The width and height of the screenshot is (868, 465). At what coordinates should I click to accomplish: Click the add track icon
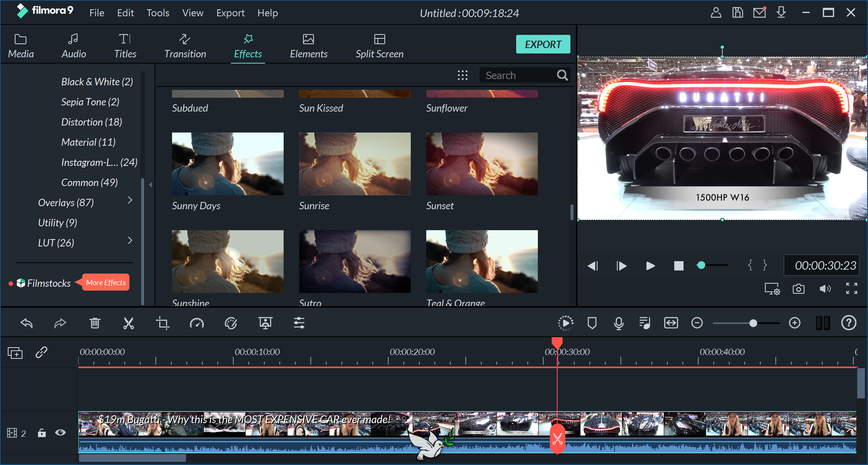click(x=15, y=353)
